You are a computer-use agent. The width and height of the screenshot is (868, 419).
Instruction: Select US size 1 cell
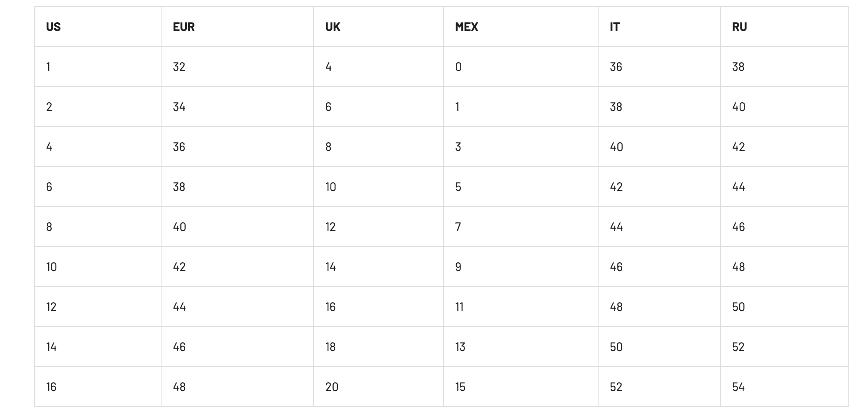[x=98, y=67]
